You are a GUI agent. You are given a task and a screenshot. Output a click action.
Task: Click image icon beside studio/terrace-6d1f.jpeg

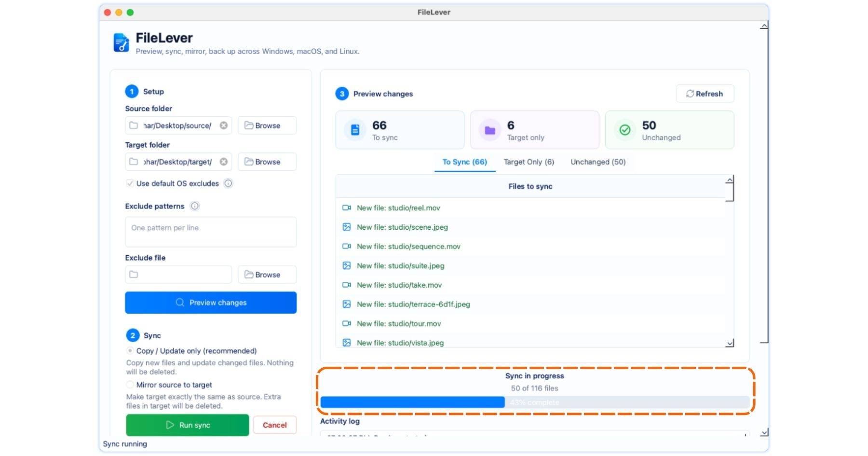pyautogui.click(x=347, y=304)
